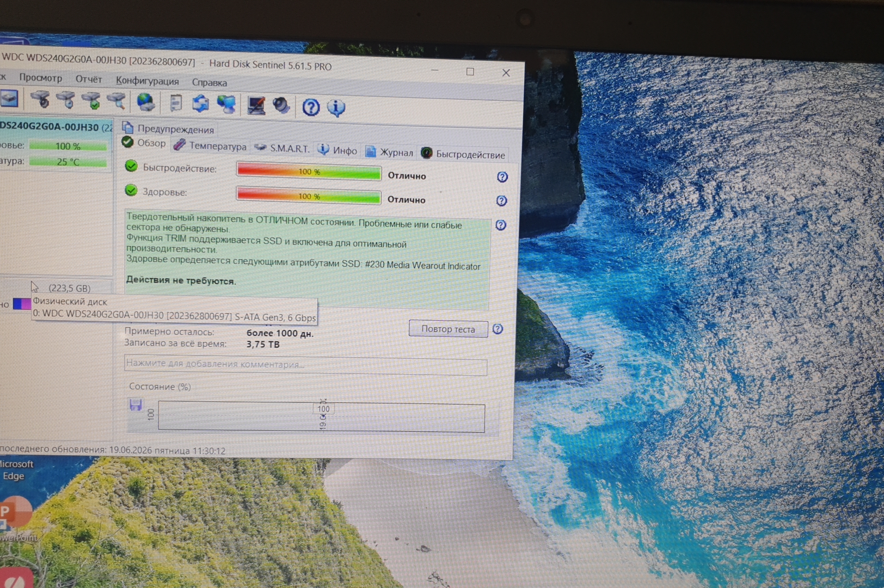Click the disk with stethoscope test icon
The image size is (884, 588).
click(40, 100)
